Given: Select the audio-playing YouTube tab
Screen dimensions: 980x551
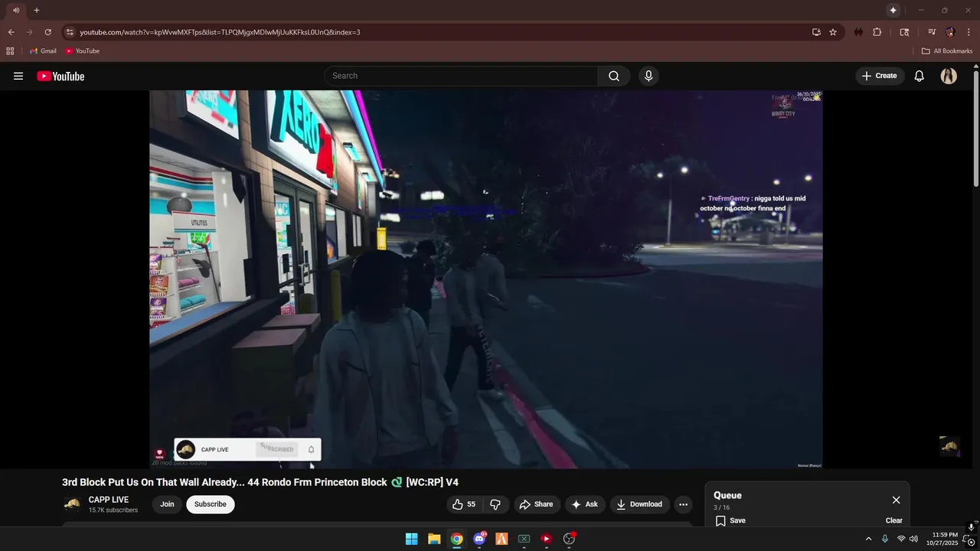Looking at the screenshot, I should 15,10.
